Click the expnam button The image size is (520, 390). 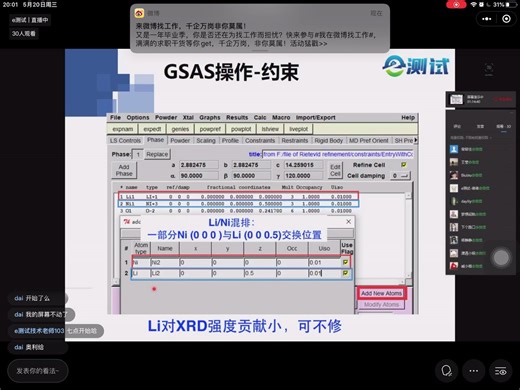coord(122,129)
